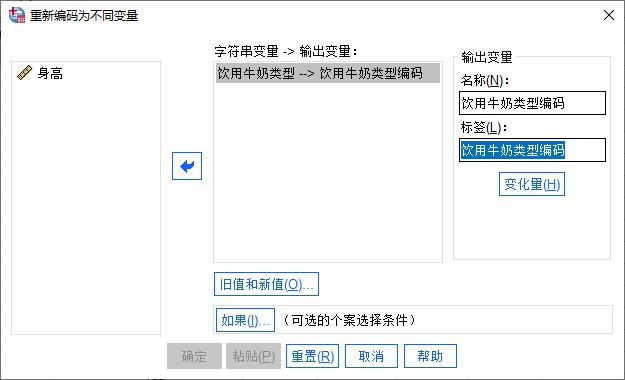Screen dimensions: 625x380
Task: Click the 重置(R) reset button
Action: [312, 356]
